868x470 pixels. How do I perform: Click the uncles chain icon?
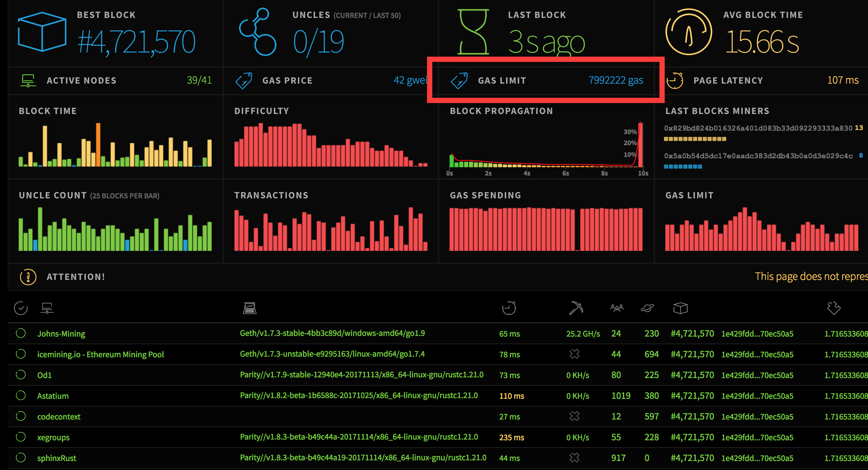[258, 32]
